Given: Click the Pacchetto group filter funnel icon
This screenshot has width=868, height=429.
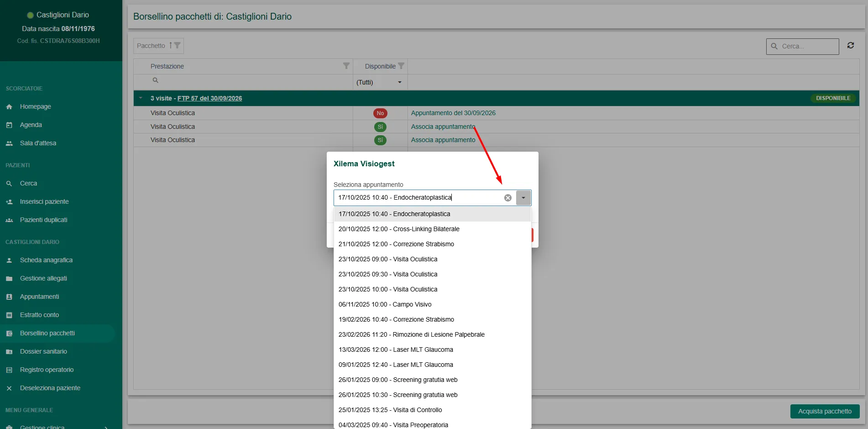Looking at the screenshot, I should point(177,46).
